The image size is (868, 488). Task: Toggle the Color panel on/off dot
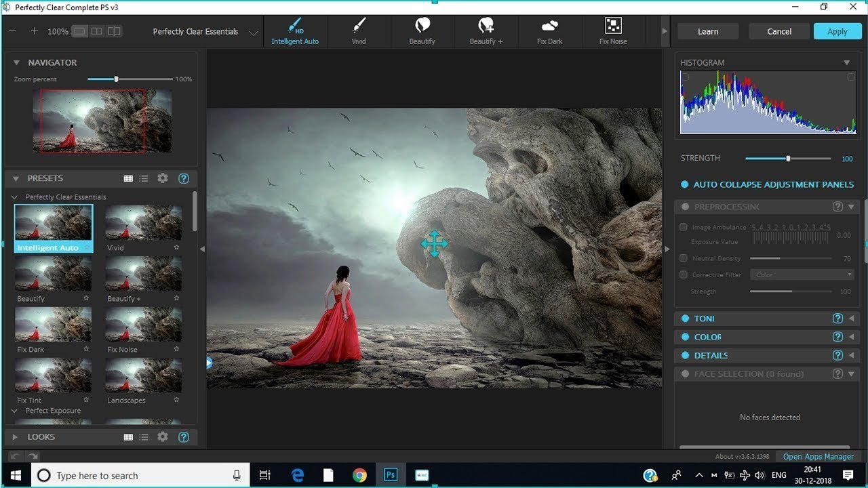(x=685, y=337)
